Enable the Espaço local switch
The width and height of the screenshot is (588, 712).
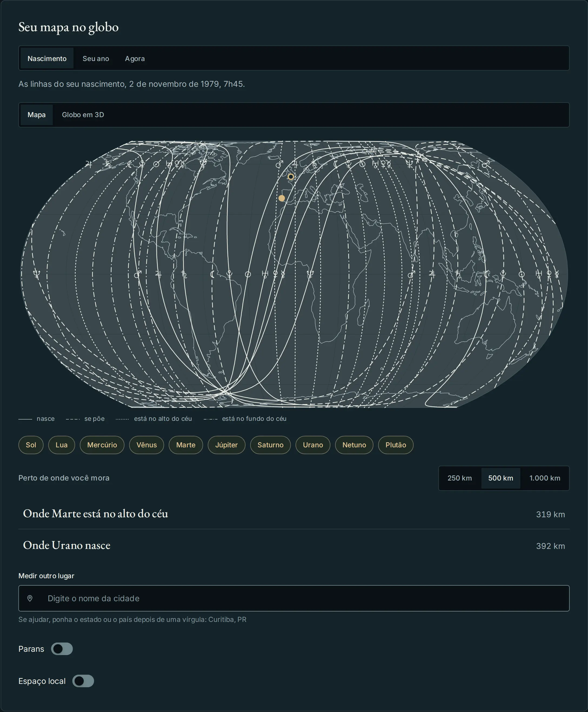click(83, 681)
